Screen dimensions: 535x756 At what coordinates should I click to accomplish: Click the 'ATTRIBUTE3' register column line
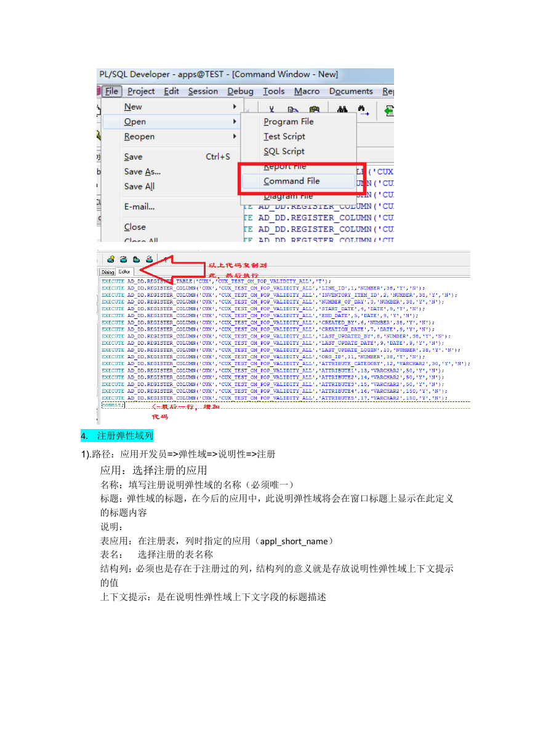[274, 384]
